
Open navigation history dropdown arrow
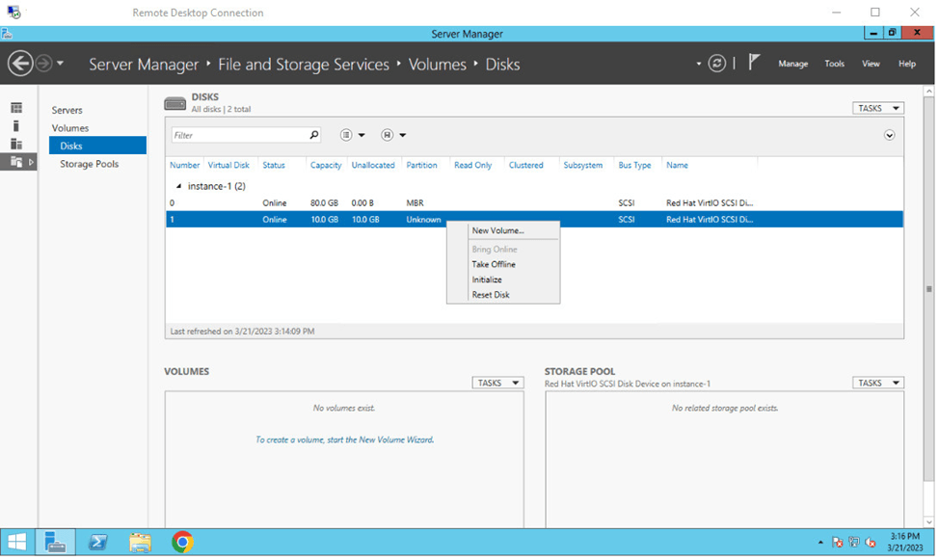[60, 63]
